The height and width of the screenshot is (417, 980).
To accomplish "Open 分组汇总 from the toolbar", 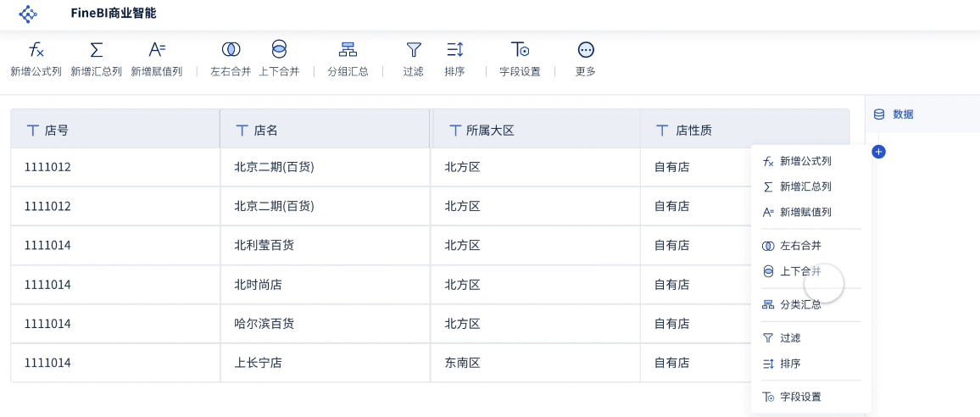I will click(348, 49).
